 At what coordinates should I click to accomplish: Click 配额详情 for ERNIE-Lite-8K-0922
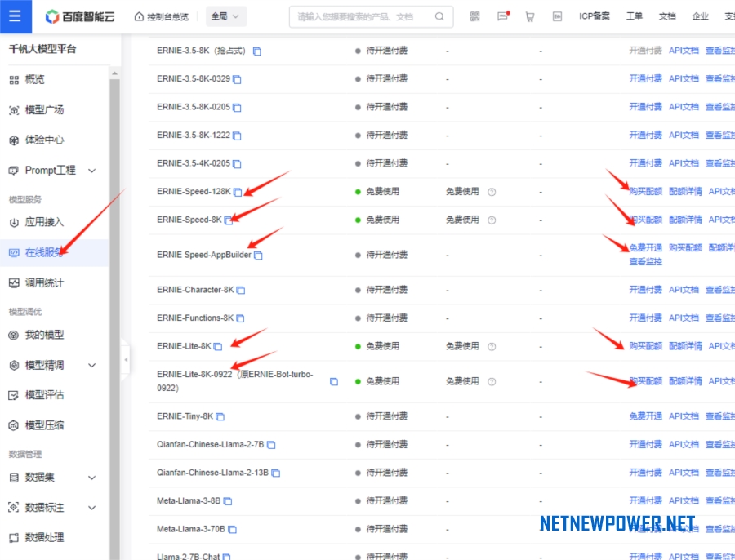[x=685, y=381]
